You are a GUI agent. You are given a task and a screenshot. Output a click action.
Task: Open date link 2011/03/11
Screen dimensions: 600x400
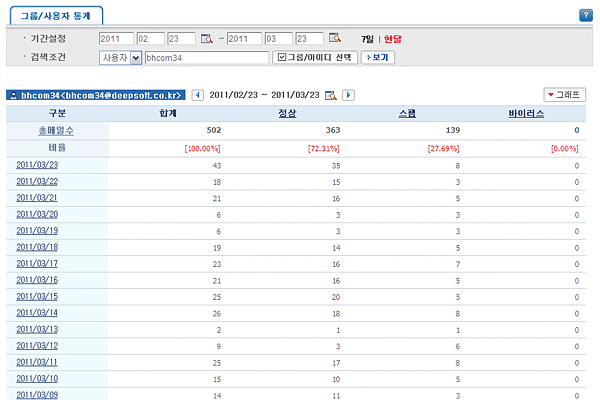click(x=37, y=362)
